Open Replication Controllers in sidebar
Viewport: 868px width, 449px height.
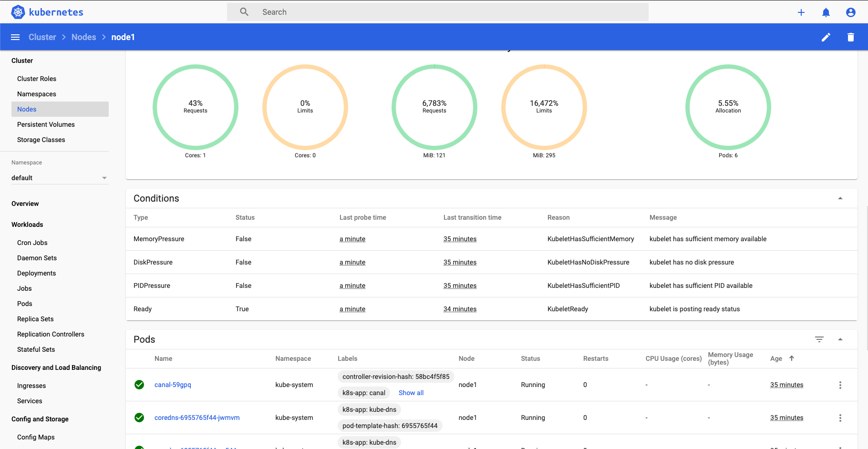tap(51, 334)
